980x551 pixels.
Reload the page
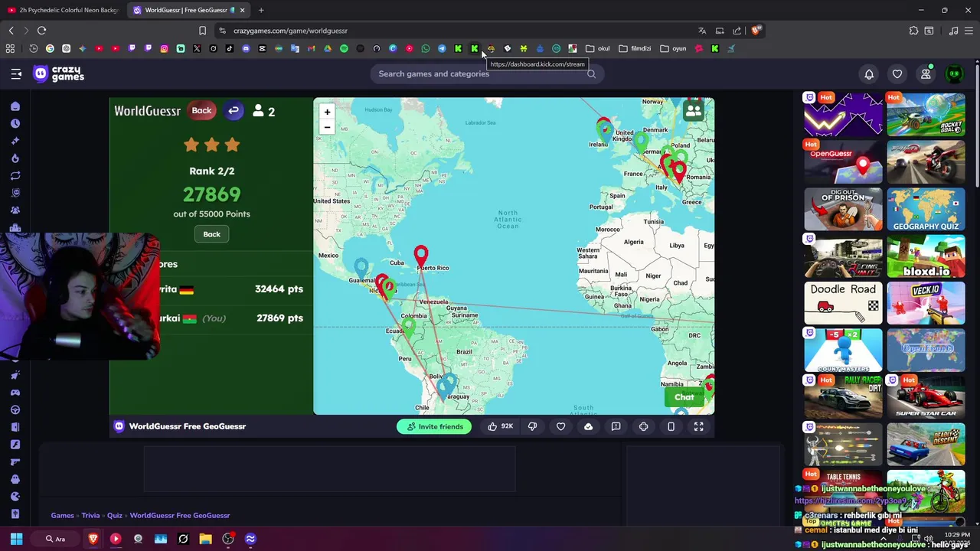click(x=41, y=31)
